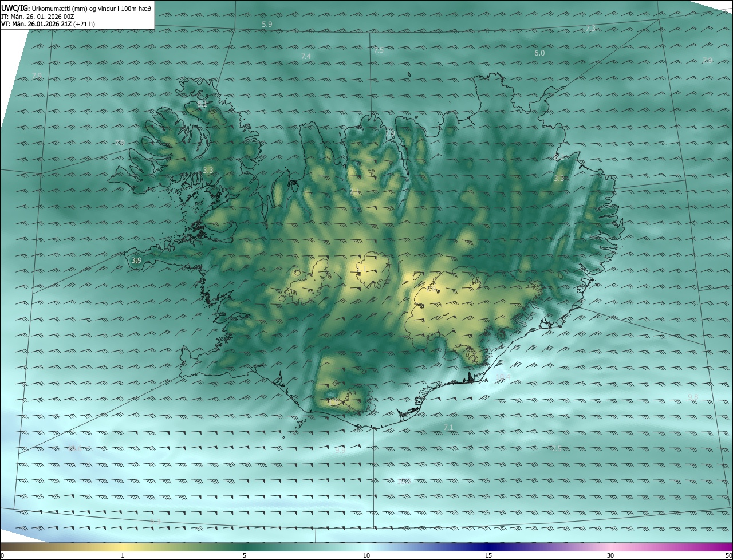Click the 7.1 value south of Iceland
Screen dimensions: 733x560
pos(448,428)
